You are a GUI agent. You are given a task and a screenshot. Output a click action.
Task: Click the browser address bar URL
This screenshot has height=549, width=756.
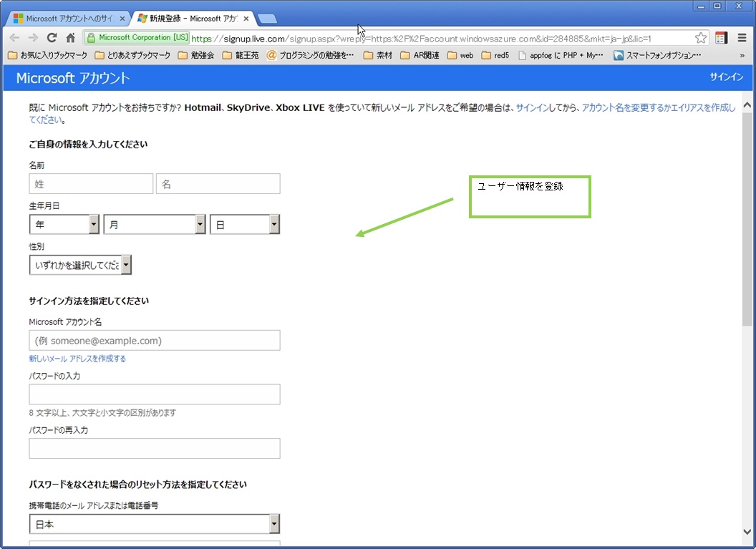coord(421,38)
